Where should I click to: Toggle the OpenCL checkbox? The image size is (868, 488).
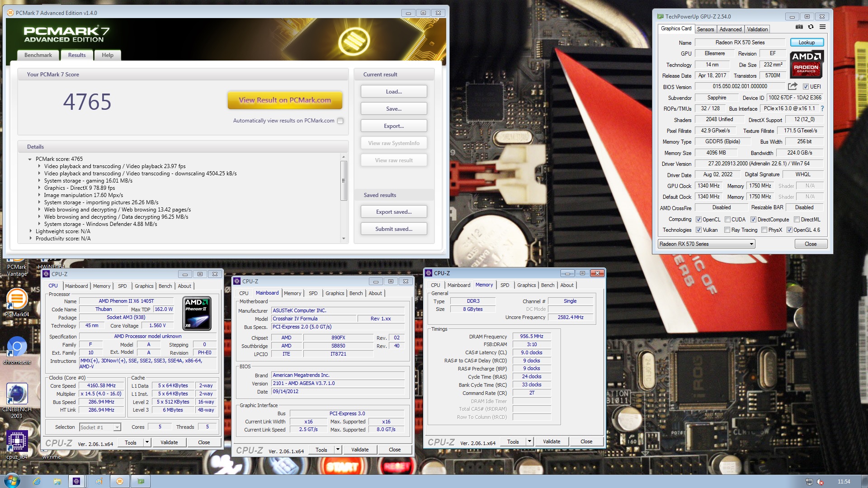coord(698,220)
